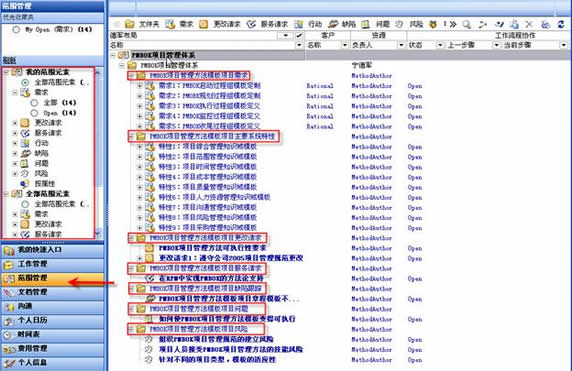Click the 需求 requirement toolbar icon

[170, 24]
